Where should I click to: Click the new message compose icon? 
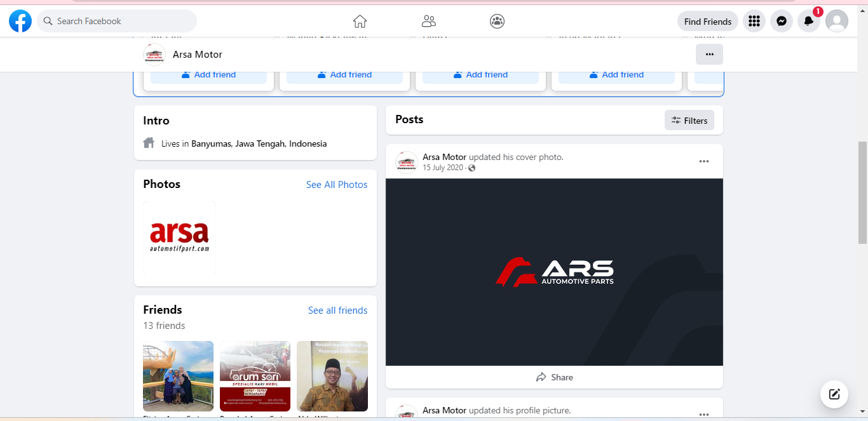834,394
